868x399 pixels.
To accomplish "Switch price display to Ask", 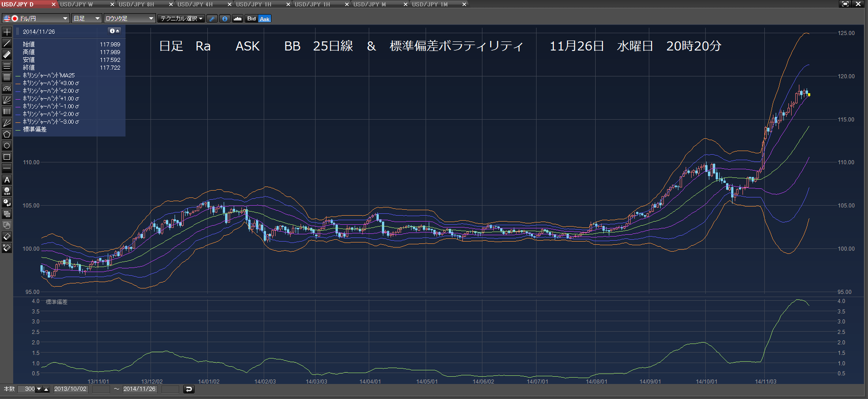I will [265, 19].
